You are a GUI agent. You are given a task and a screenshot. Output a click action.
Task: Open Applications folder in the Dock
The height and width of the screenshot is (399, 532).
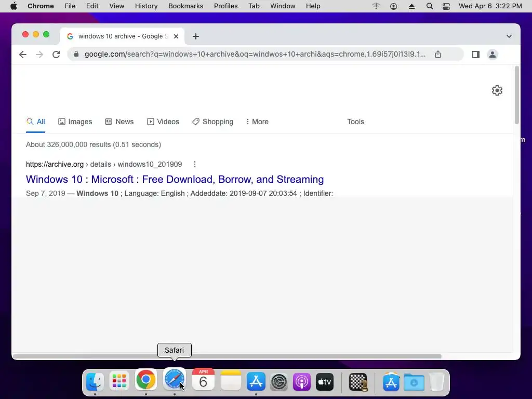391,381
